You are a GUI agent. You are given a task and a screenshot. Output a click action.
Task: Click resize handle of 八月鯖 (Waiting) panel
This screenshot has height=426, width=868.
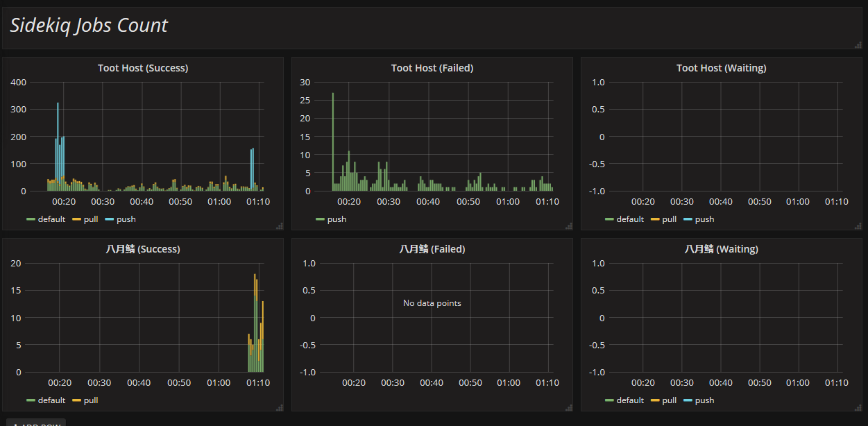[x=858, y=407]
